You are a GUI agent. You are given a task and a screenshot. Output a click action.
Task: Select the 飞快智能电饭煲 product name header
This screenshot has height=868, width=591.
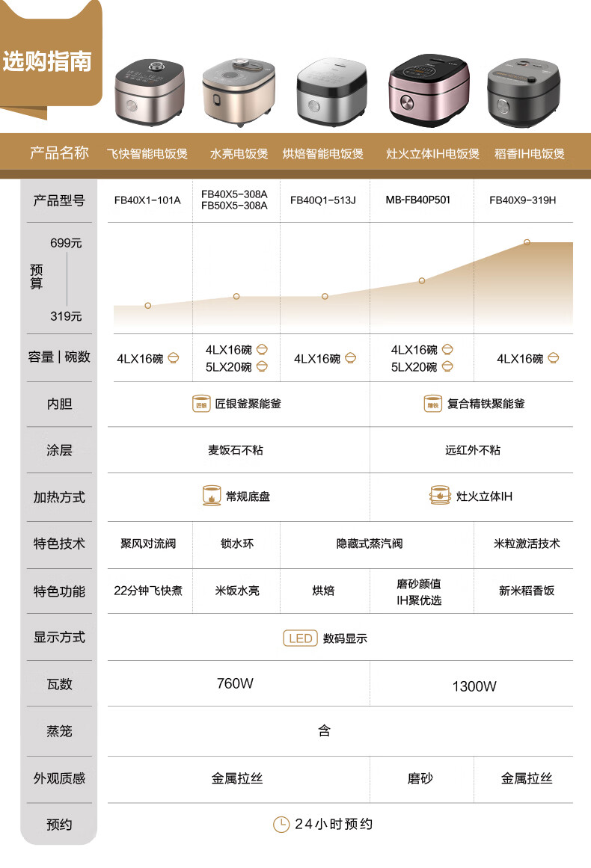coord(147,154)
